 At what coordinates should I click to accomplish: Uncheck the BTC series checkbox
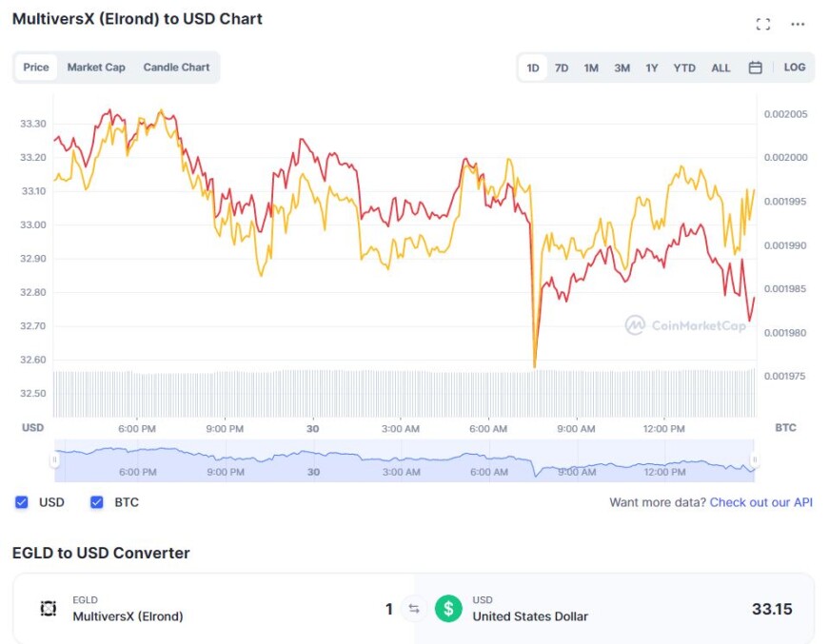click(x=97, y=502)
